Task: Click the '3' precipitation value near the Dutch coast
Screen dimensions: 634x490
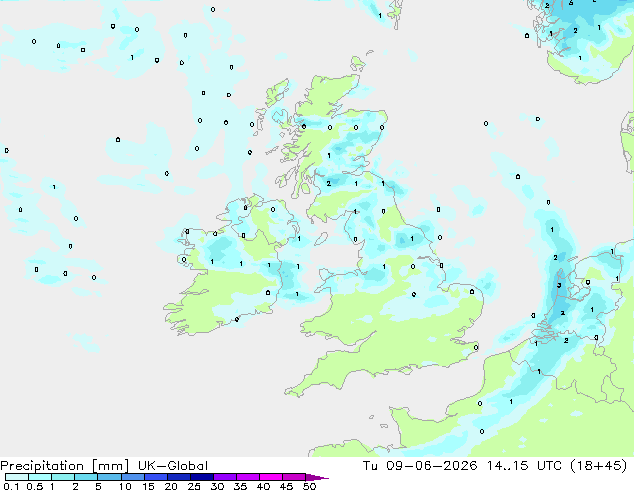Action: click(x=559, y=285)
